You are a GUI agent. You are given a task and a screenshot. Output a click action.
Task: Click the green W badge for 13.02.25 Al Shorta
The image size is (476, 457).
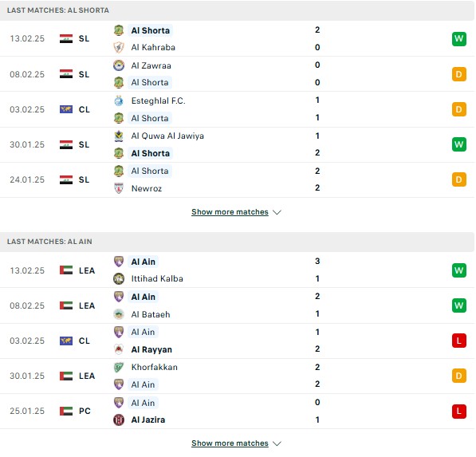click(458, 38)
